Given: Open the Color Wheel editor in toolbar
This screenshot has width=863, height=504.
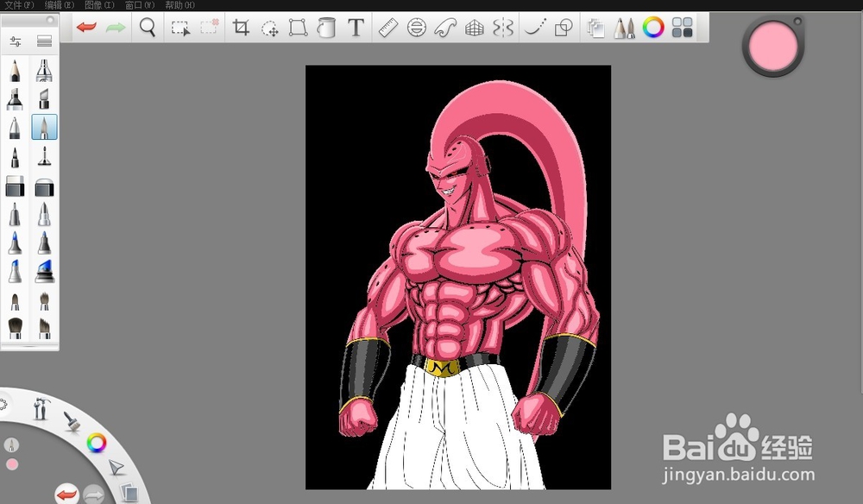Looking at the screenshot, I should [653, 27].
